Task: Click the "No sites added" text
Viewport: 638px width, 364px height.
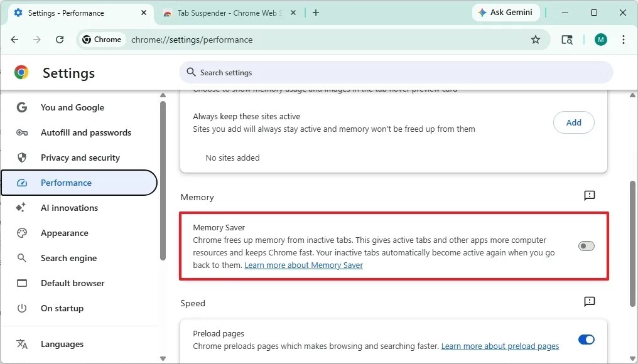Action: click(232, 158)
